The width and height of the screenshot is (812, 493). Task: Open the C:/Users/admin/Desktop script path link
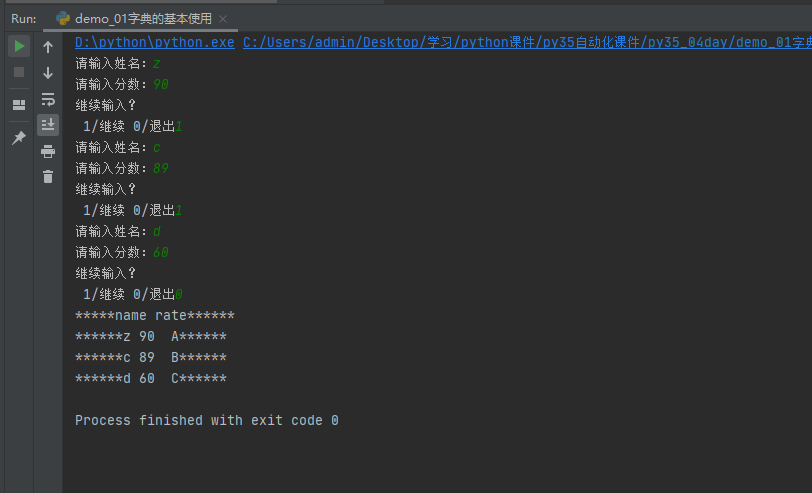[x=527, y=42]
